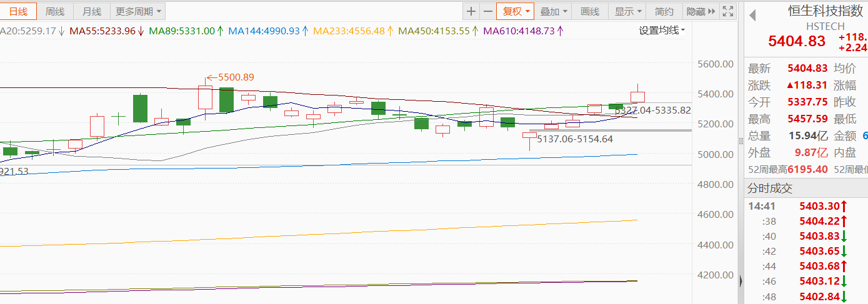Click the 涨跌 ▲118.31 value
The image size is (868, 304).
(x=807, y=86)
